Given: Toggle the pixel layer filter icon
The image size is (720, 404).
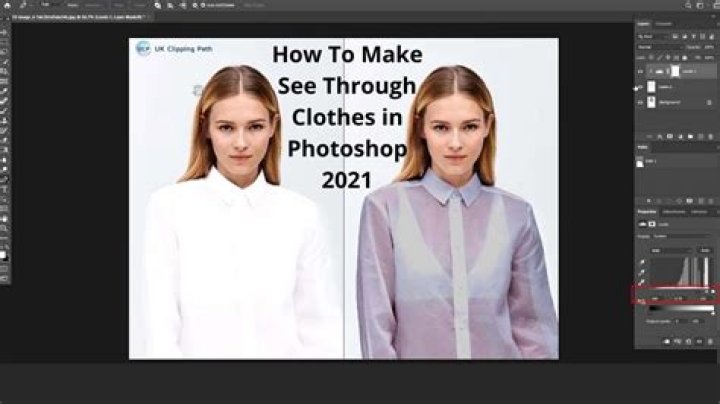Looking at the screenshot, I should point(675,36).
